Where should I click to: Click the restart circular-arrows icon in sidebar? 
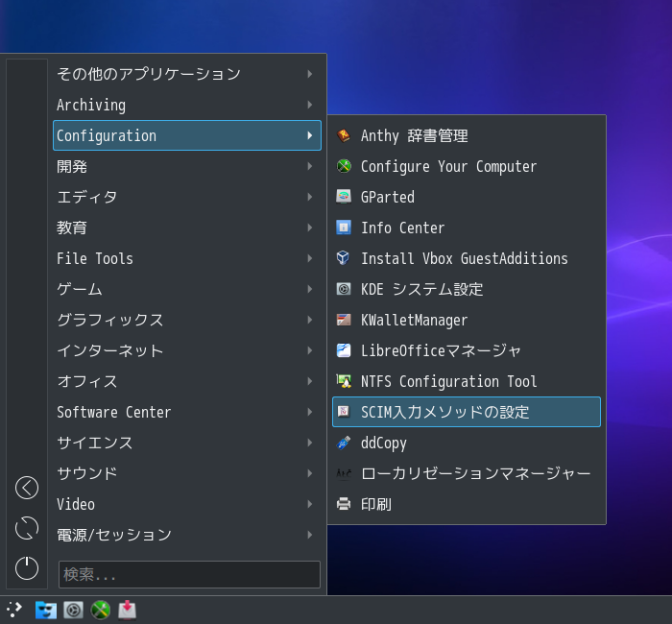coord(27,528)
